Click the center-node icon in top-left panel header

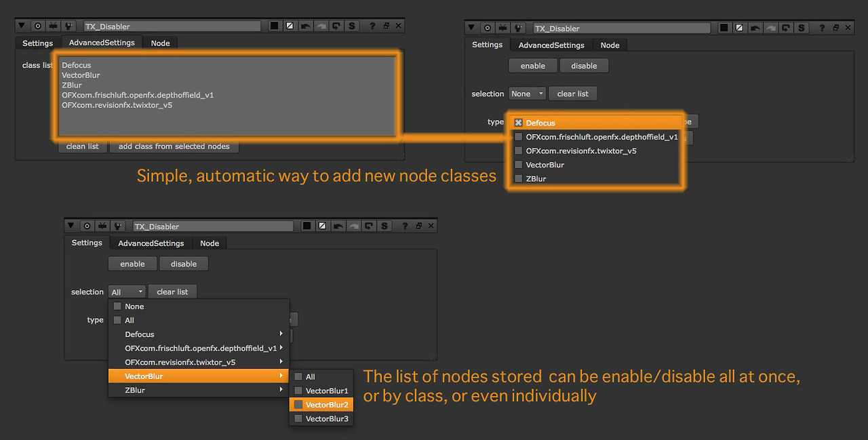[38, 26]
